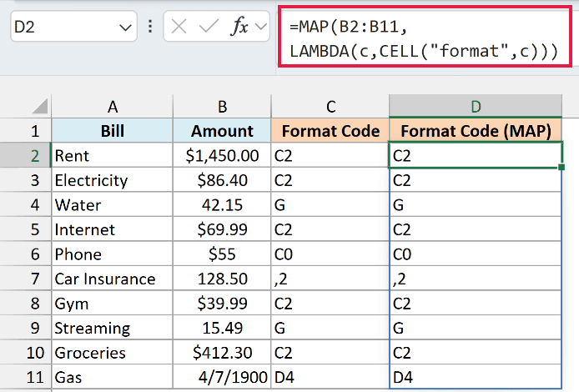
Task: Select row 9 header
Action: pyautogui.click(x=26, y=328)
